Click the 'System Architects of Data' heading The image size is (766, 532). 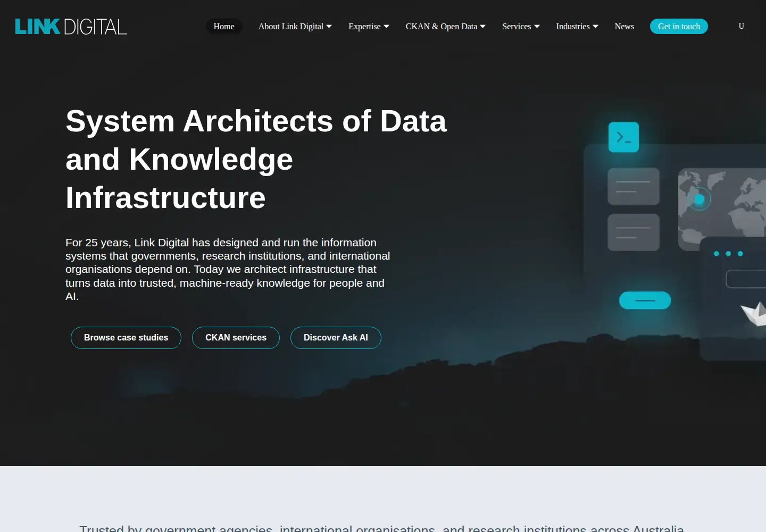pos(256,159)
